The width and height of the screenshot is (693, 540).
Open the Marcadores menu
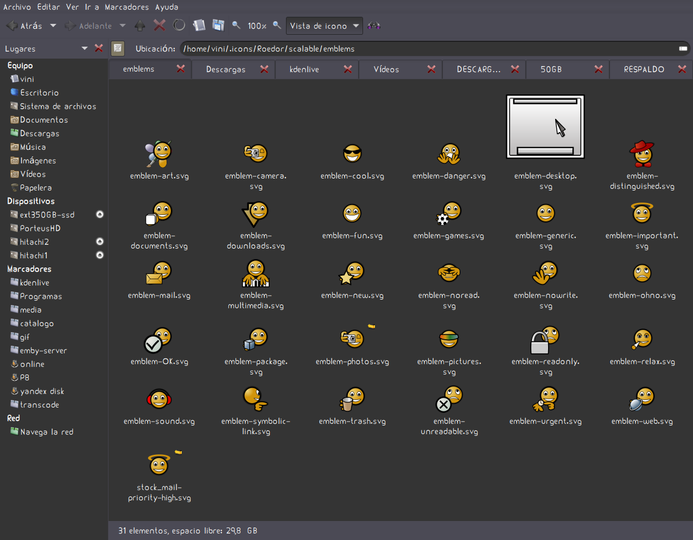coord(126,7)
